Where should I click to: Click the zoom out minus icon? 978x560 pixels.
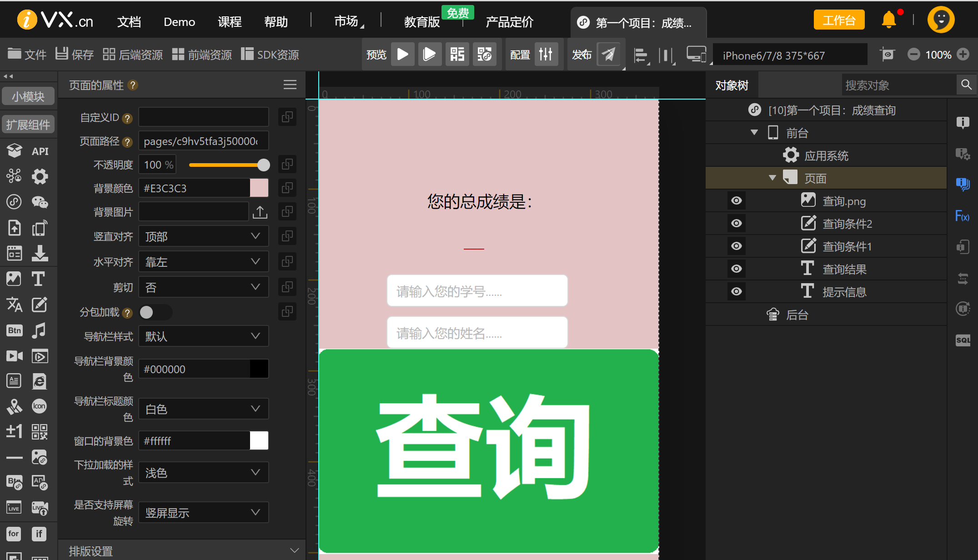[x=913, y=55]
